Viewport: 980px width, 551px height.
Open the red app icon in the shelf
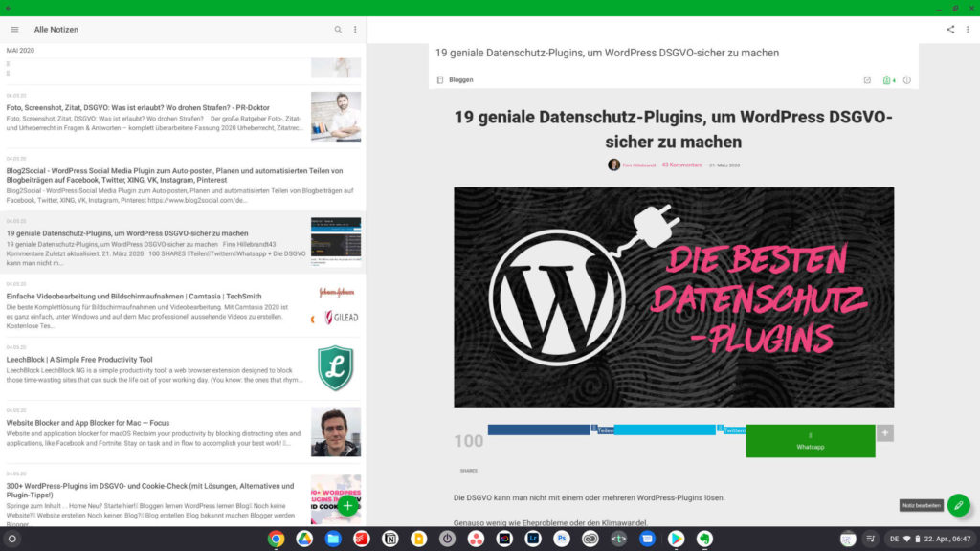point(361,539)
